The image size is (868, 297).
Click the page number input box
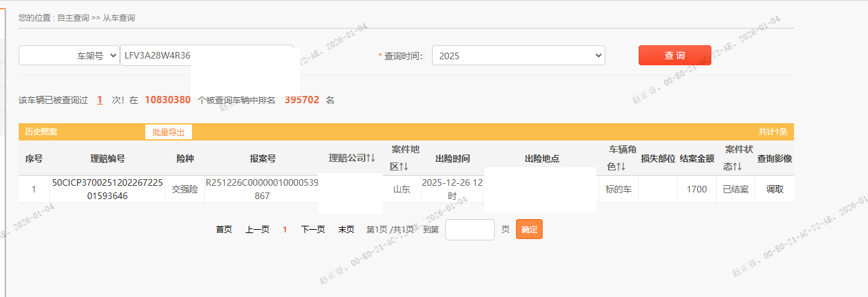[x=469, y=230]
